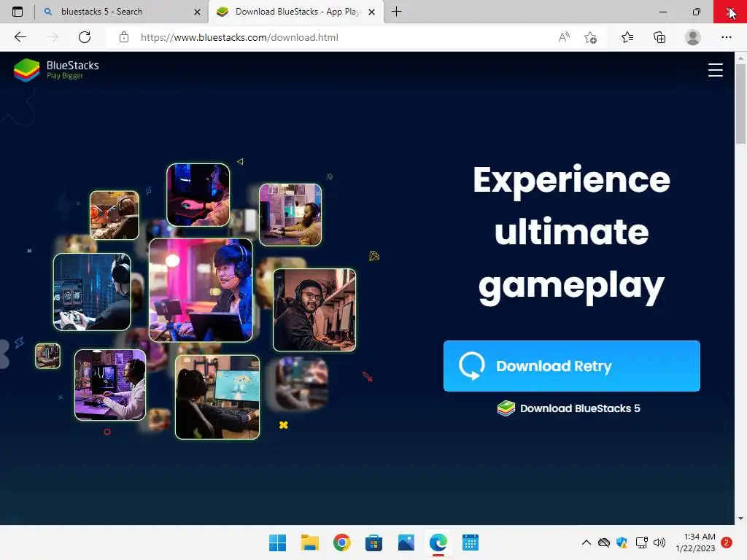Launch Google Chrome from the taskbar
Screen dimensions: 747x560
(341, 542)
